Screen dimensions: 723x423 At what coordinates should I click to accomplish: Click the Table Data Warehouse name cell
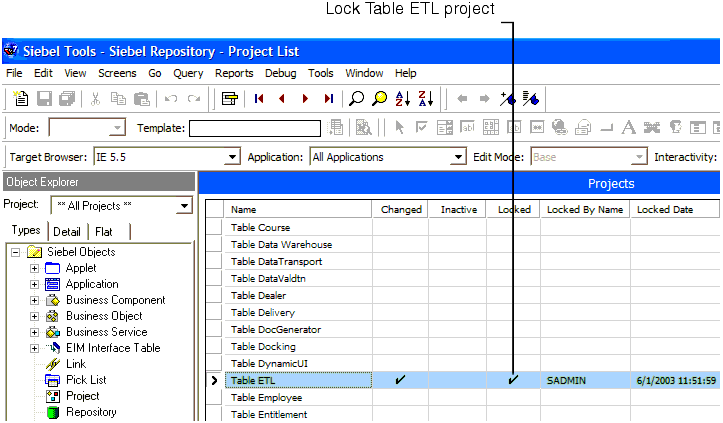click(298, 244)
